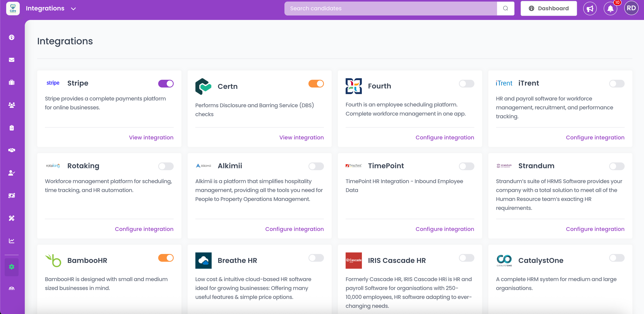Open the handshake icon in sidebar
Viewport: 644px width, 314px height.
[11, 150]
